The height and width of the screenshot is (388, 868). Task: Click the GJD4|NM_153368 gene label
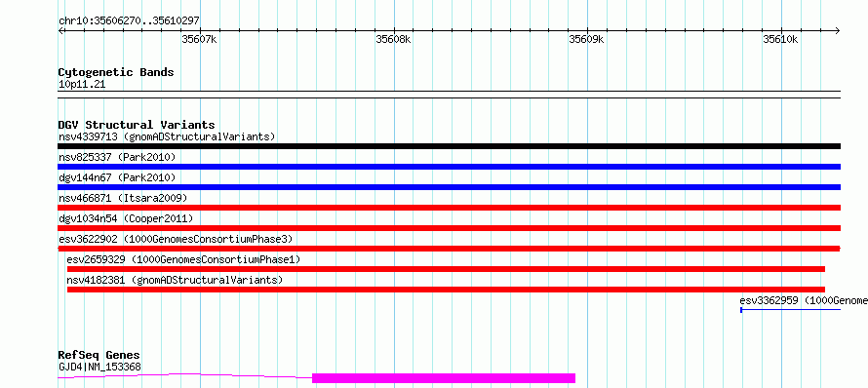click(x=99, y=367)
